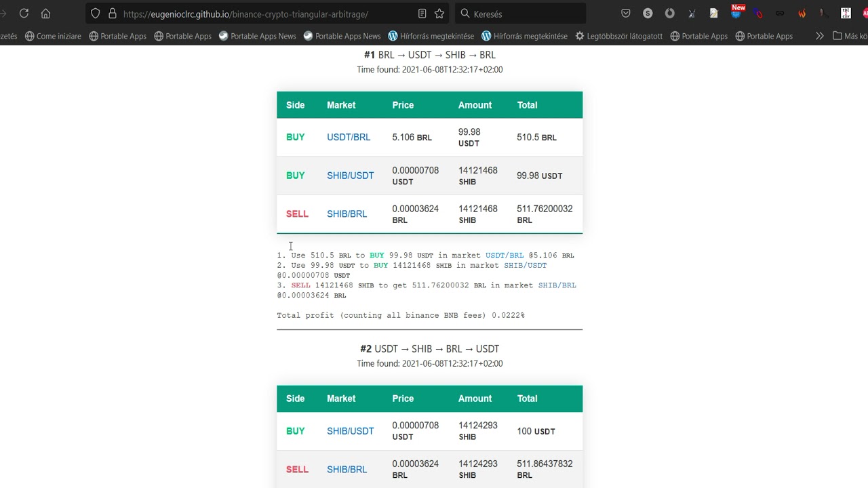The image size is (868, 488).
Task: Reload the current page
Action: [24, 13]
